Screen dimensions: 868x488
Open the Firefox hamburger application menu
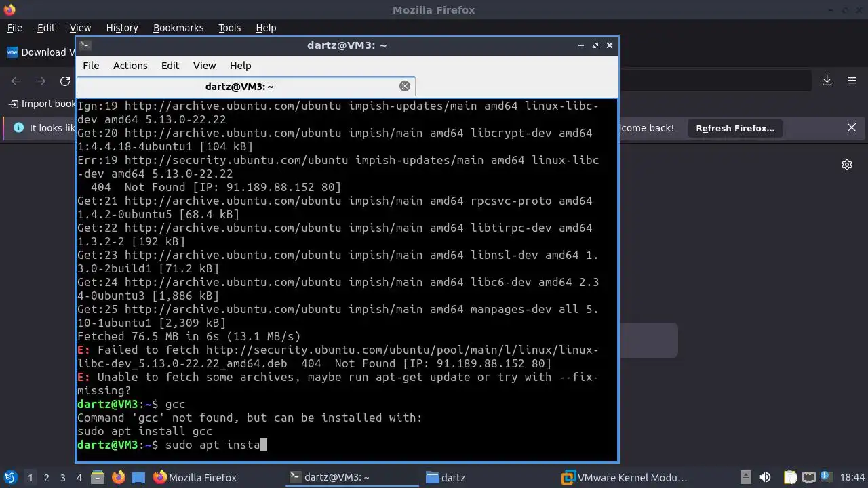tap(852, 81)
